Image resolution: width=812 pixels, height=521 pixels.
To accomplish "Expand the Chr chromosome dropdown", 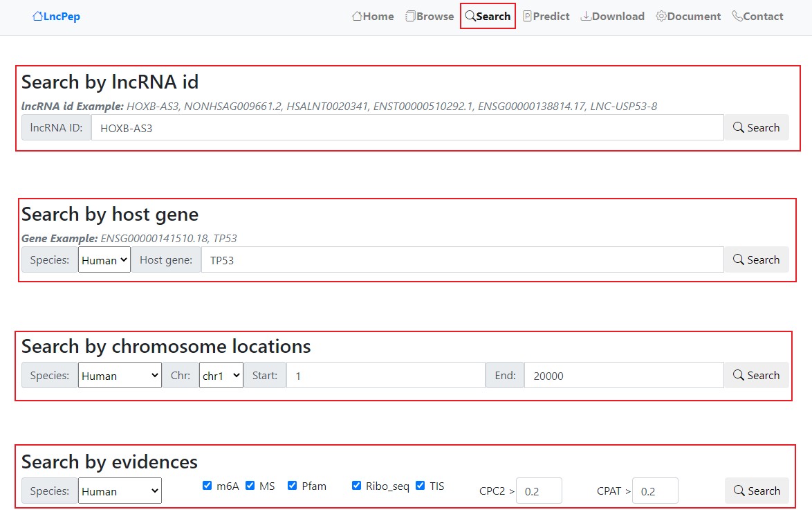I will click(x=221, y=376).
